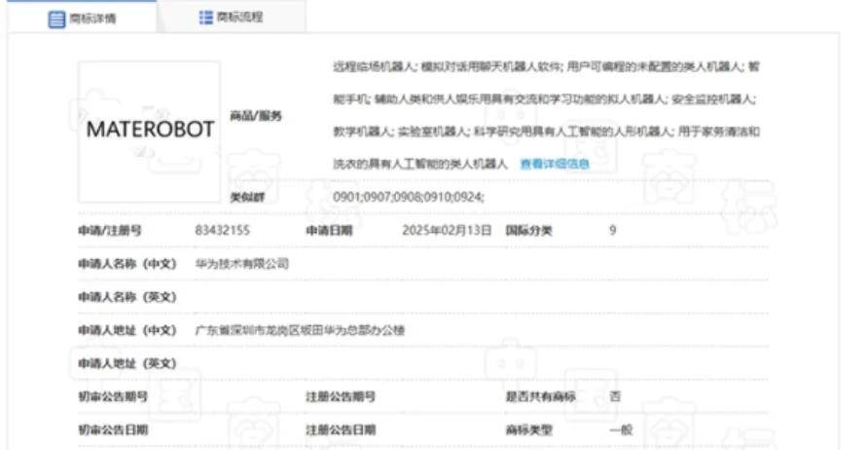This screenshot has width=868, height=450.
Task: Select the application date 2025年02月13日
Action: coord(447,230)
